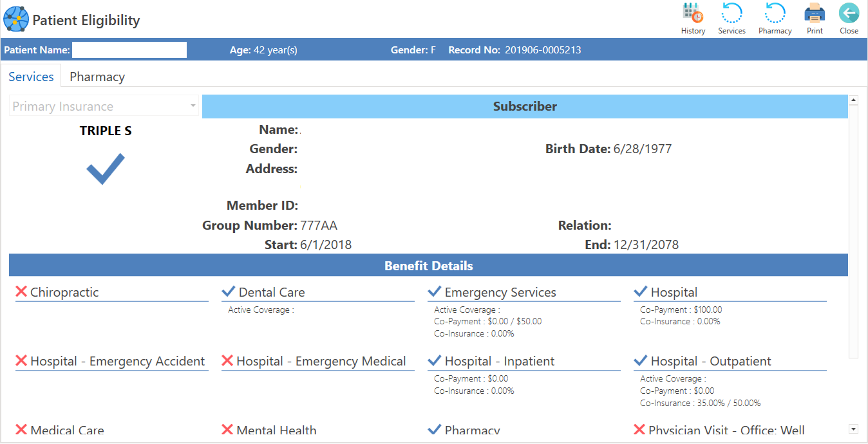This screenshot has height=444, width=868.
Task: Click birth date value 6/28/1977
Action: 643,149
